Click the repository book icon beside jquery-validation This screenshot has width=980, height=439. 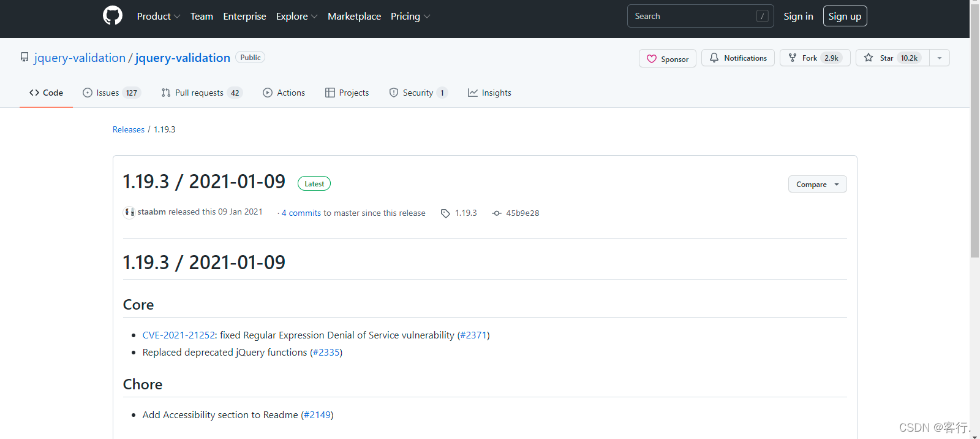click(24, 57)
